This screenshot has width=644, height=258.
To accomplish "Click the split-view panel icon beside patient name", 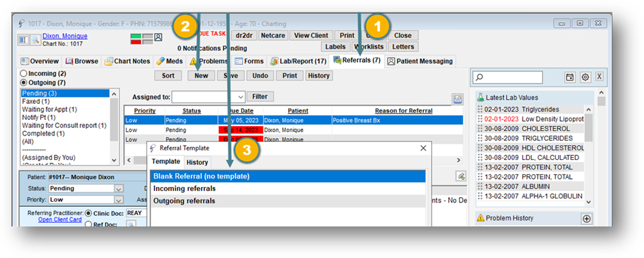I will [x=24, y=40].
